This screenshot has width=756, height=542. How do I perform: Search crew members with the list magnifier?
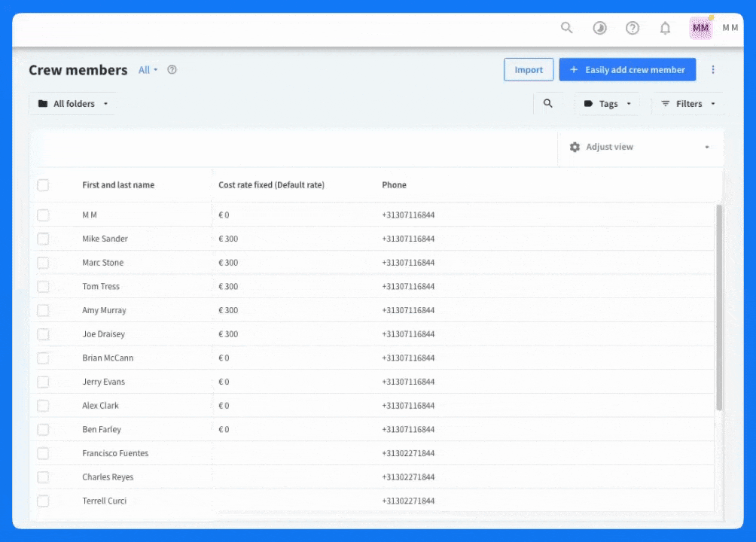547,103
